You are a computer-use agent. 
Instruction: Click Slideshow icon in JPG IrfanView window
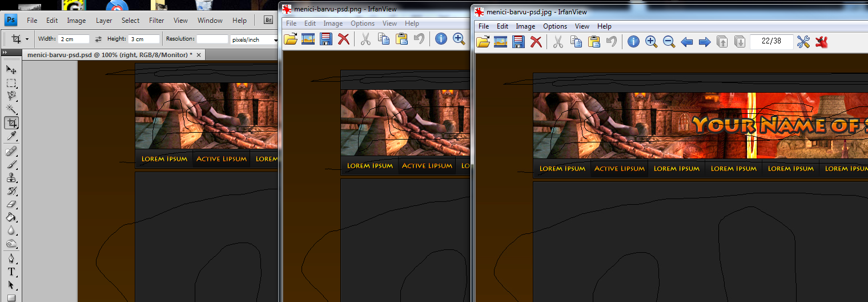501,42
